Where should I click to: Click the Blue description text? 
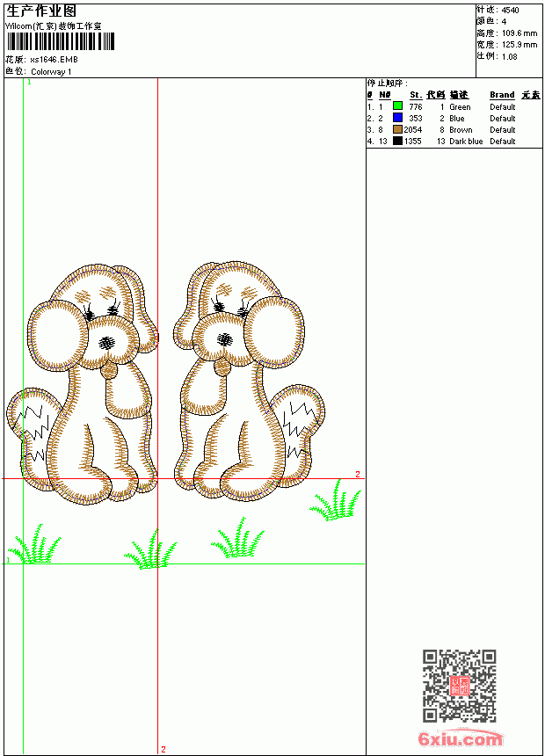pos(457,119)
